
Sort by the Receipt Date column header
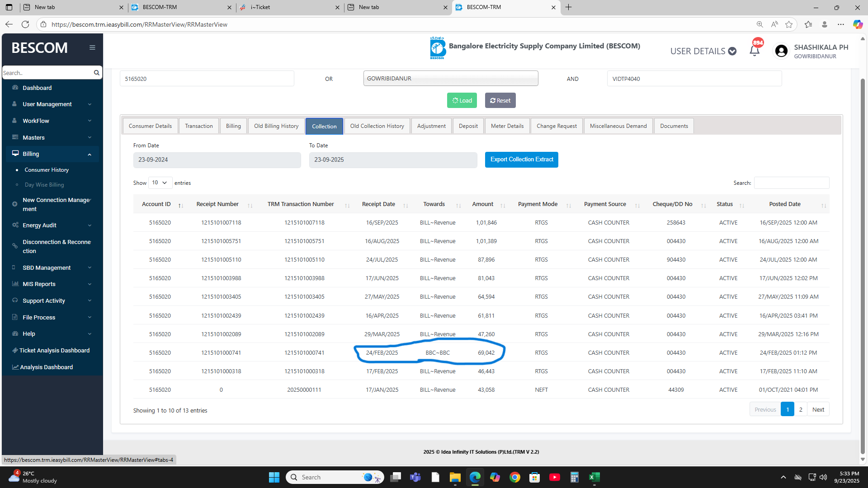click(x=378, y=204)
